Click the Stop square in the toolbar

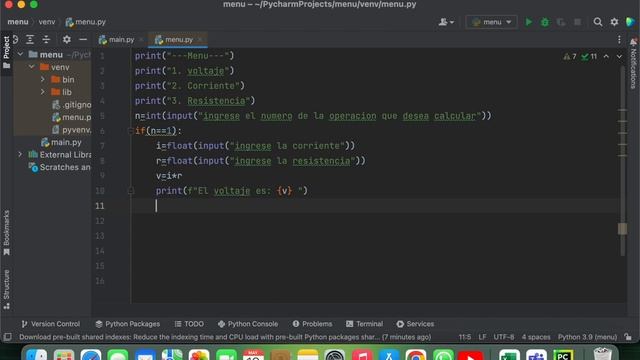[x=577, y=22]
